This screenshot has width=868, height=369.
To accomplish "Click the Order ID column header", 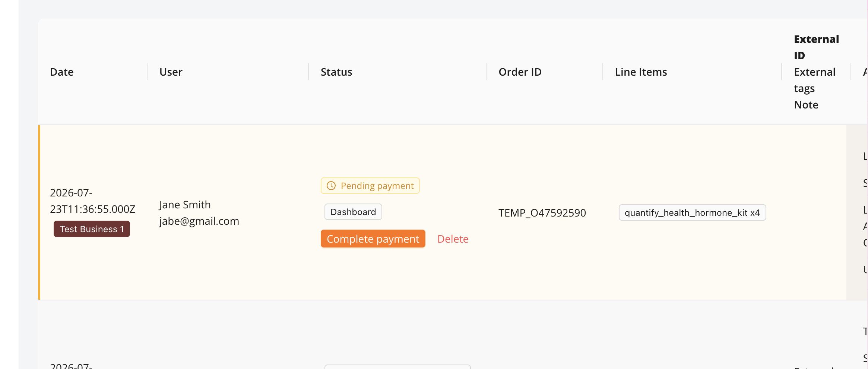I will (520, 72).
